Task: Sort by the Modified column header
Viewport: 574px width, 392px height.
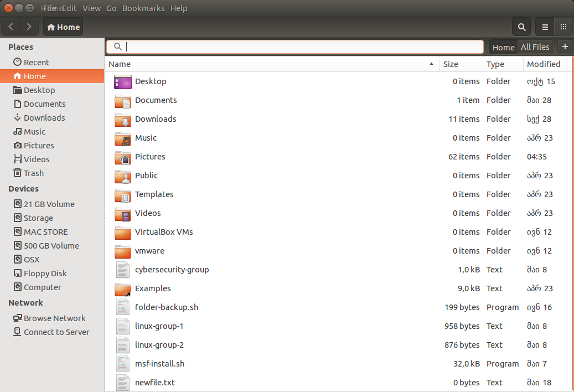Action: point(547,64)
